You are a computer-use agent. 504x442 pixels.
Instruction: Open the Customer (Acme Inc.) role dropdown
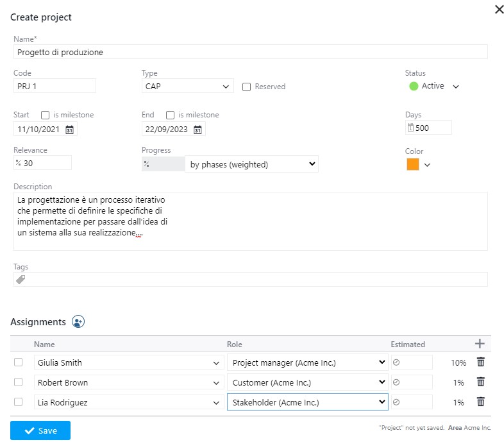coord(308,382)
